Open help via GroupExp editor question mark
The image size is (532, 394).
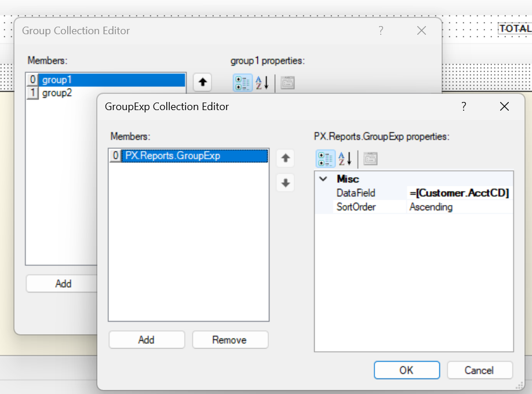(x=463, y=106)
